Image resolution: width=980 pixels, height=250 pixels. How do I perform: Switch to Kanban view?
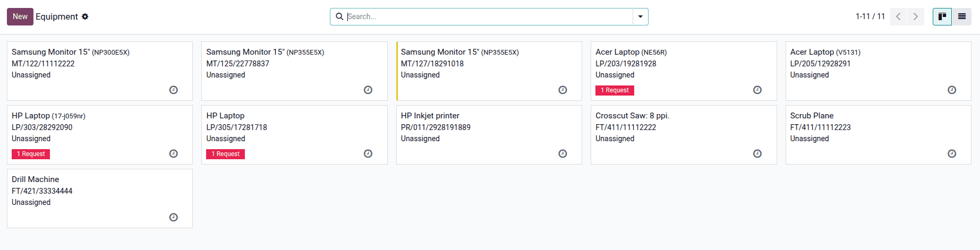942,16
